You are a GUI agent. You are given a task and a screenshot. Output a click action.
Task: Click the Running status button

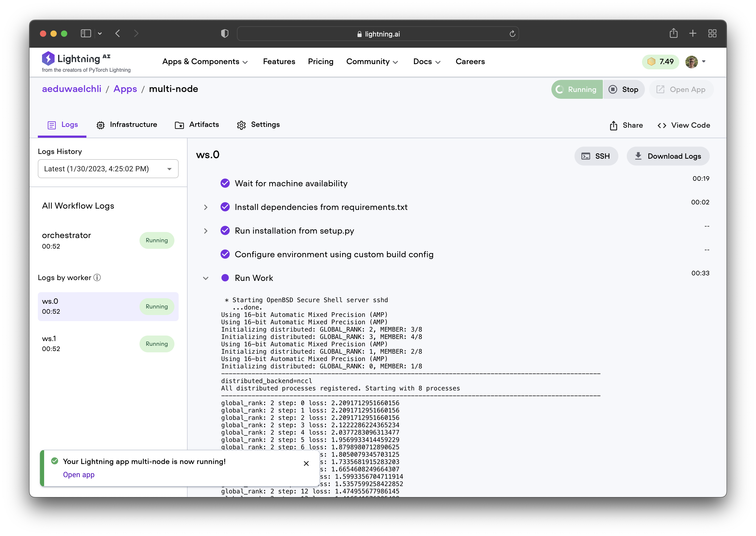click(577, 89)
